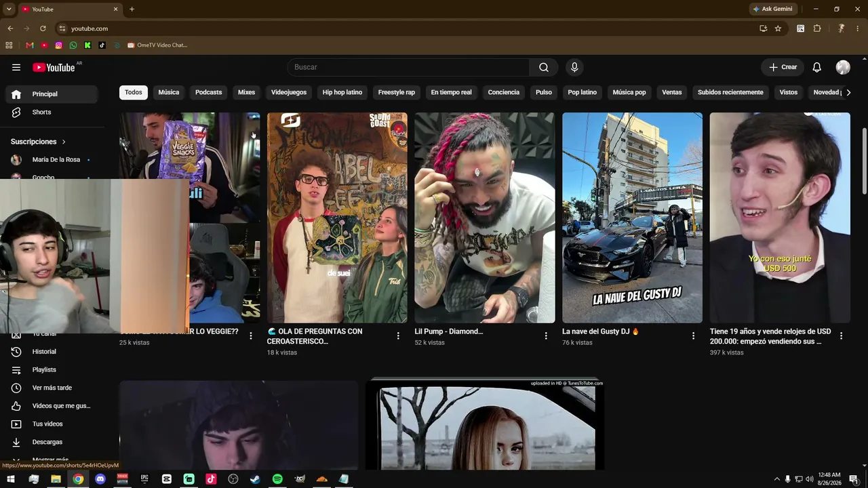Open the Kick bookmark
This screenshot has height=488, width=868.
click(87, 45)
